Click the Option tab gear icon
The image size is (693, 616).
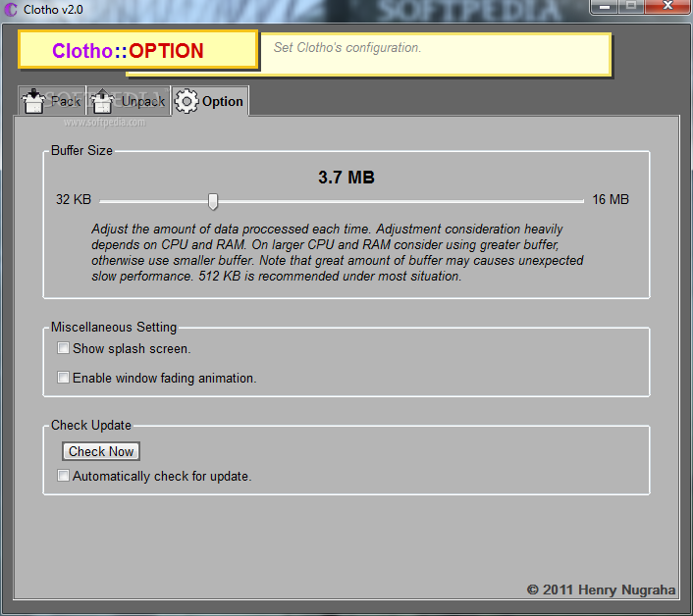tap(187, 101)
